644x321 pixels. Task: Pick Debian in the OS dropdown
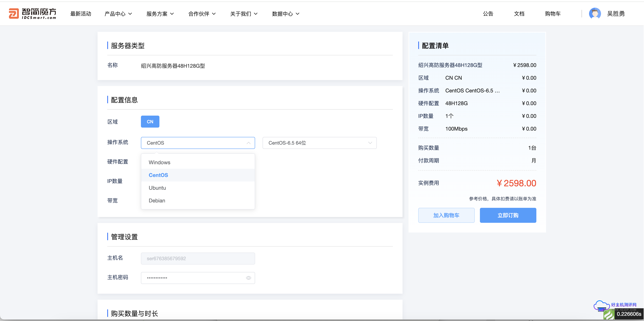coord(157,200)
